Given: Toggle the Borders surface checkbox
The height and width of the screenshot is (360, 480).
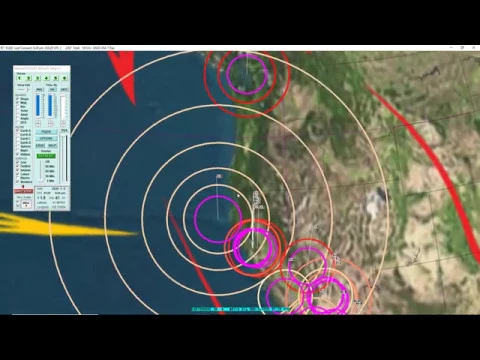Looking at the screenshot, I should click(x=18, y=182).
